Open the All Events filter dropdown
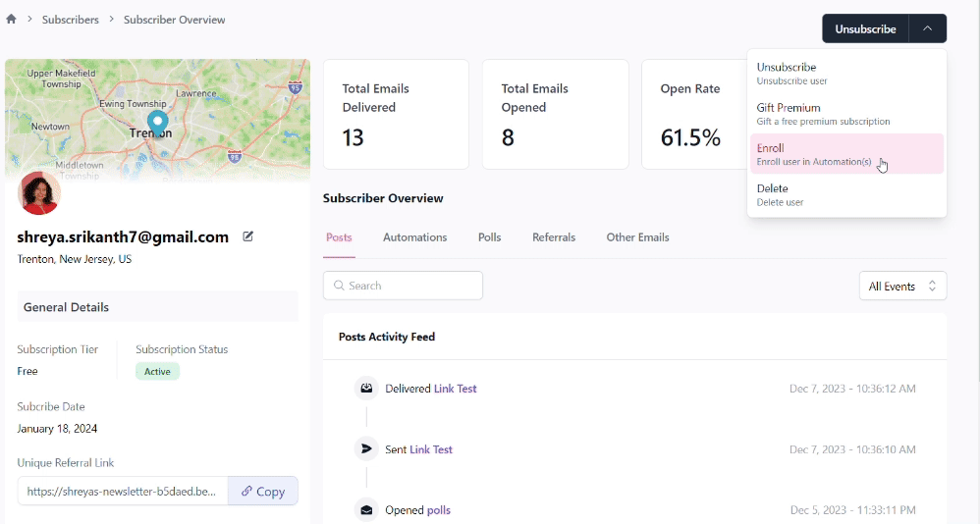Image resolution: width=980 pixels, height=524 pixels. [902, 287]
